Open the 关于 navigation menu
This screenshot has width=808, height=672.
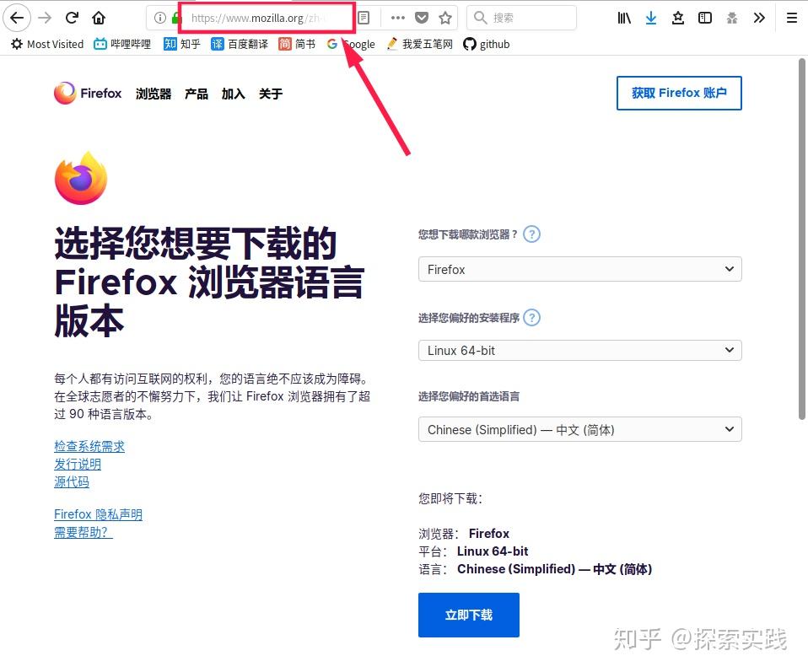coord(271,94)
